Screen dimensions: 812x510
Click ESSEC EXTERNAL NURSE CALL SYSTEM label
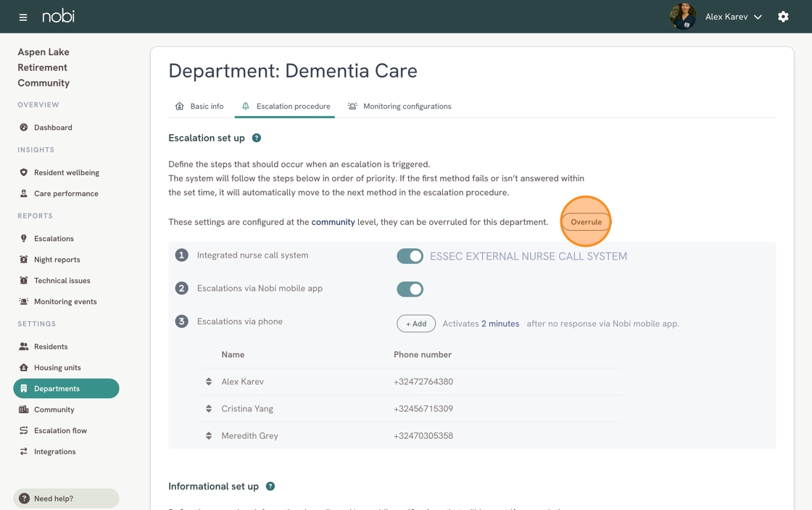529,256
